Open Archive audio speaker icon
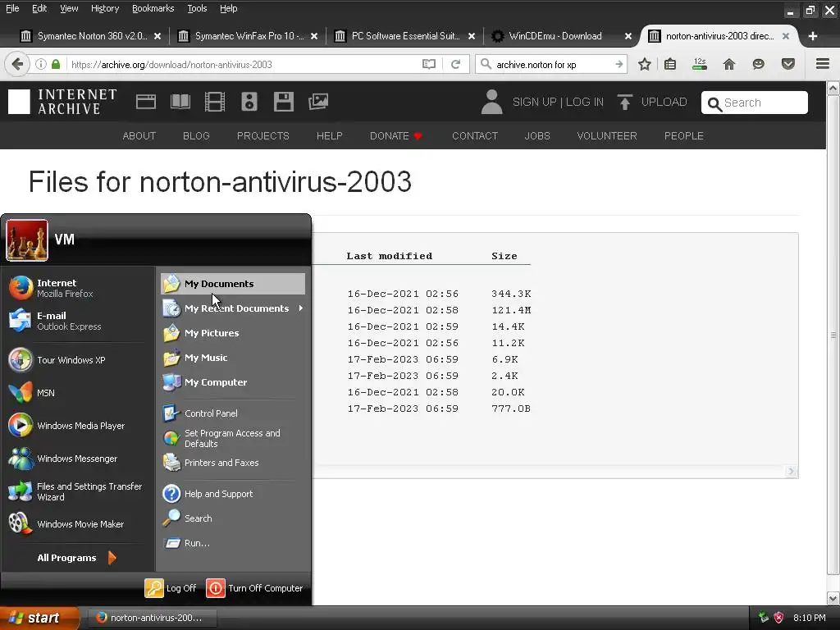 pyautogui.click(x=249, y=102)
